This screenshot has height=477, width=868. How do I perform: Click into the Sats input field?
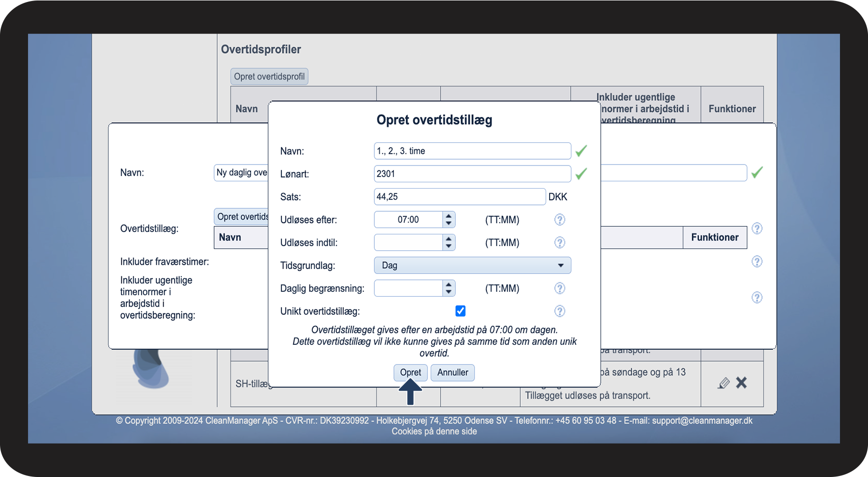click(459, 196)
